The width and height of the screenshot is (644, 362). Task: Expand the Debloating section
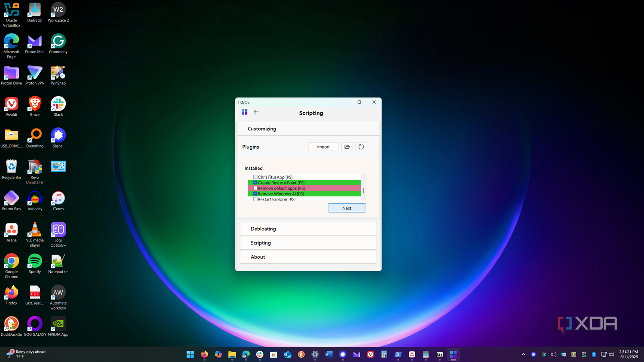pyautogui.click(x=308, y=229)
